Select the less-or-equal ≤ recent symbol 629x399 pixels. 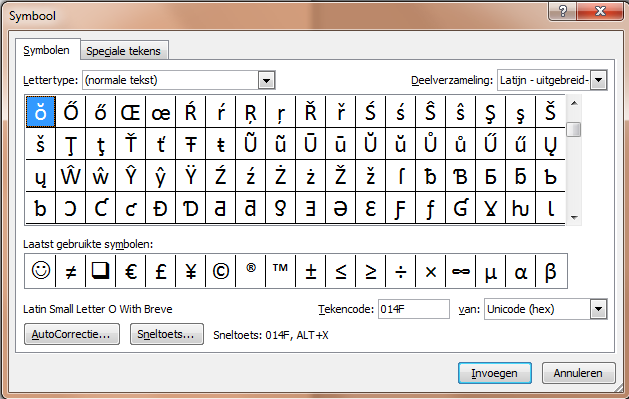pyautogui.click(x=341, y=271)
